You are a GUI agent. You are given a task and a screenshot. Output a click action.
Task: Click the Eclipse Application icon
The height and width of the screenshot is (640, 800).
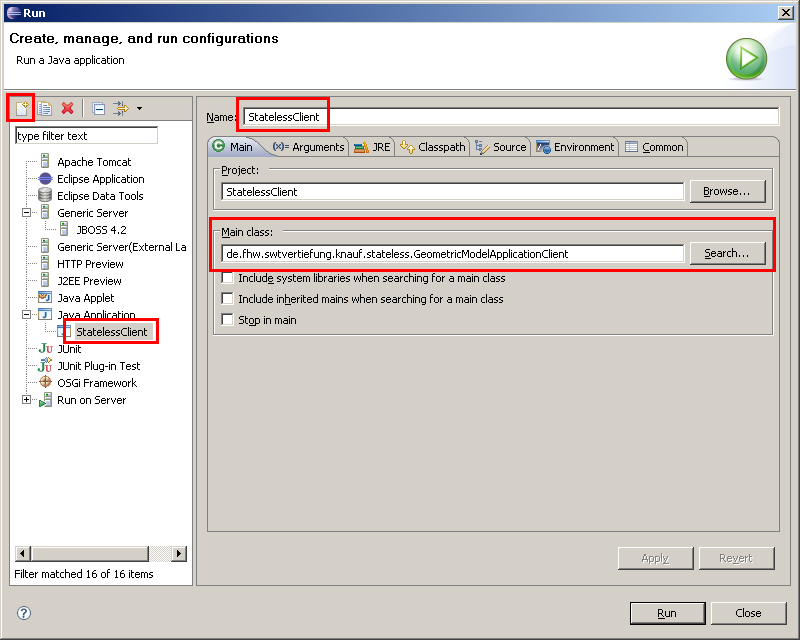[x=45, y=179]
